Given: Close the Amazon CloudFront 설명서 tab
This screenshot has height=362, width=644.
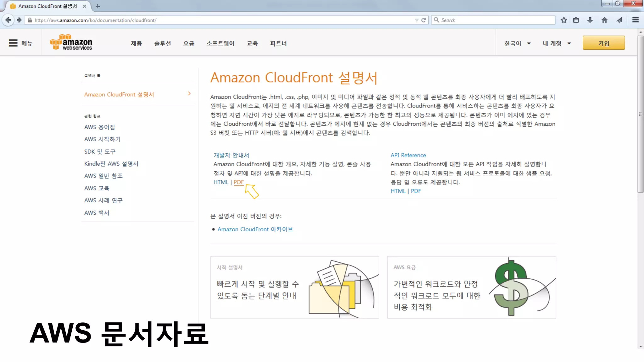Looking at the screenshot, I should (x=85, y=6).
